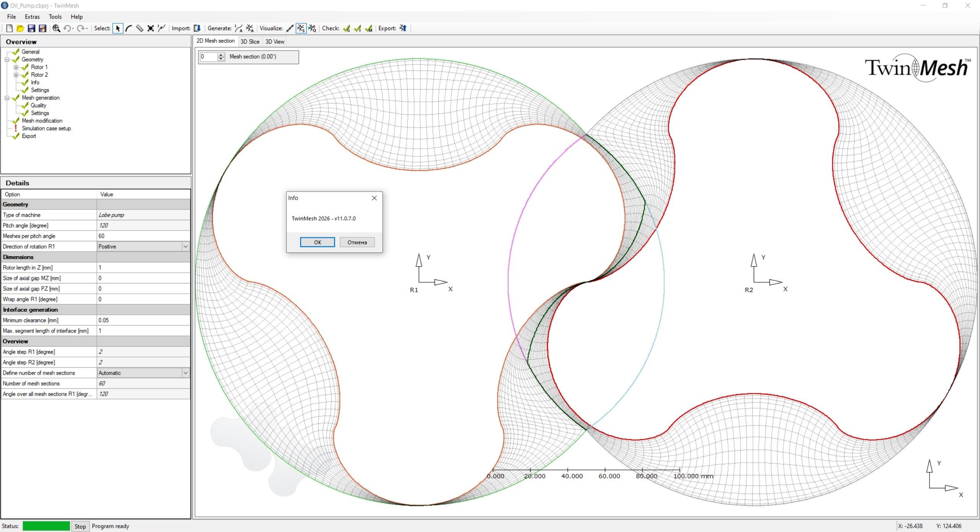Expand the Rotor 1 tree node
980x532 pixels.
point(16,67)
